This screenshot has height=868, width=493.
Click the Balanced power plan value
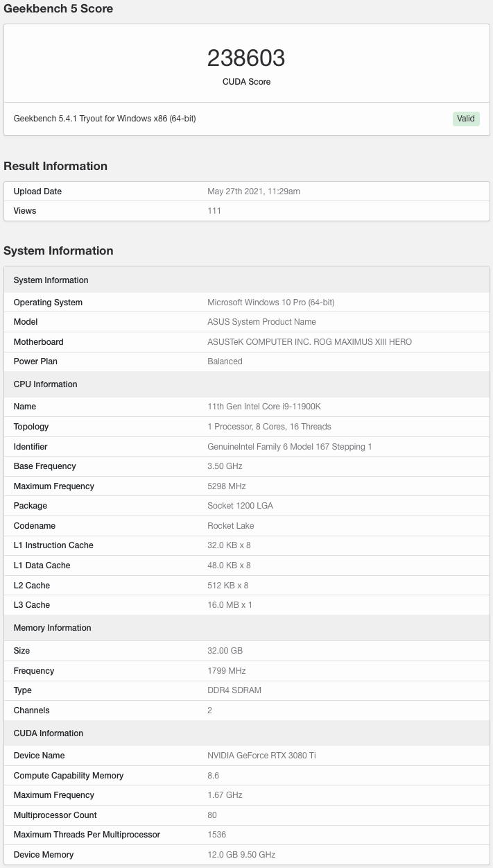(x=225, y=361)
